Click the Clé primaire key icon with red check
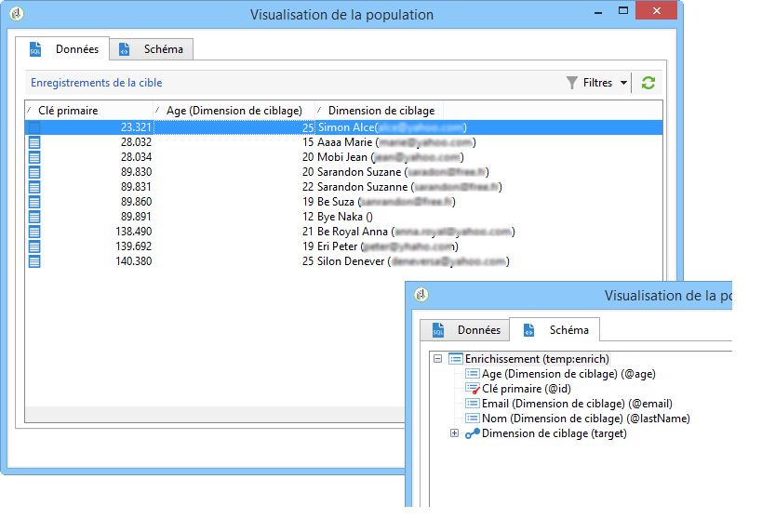The width and height of the screenshot is (775, 532). (473, 389)
